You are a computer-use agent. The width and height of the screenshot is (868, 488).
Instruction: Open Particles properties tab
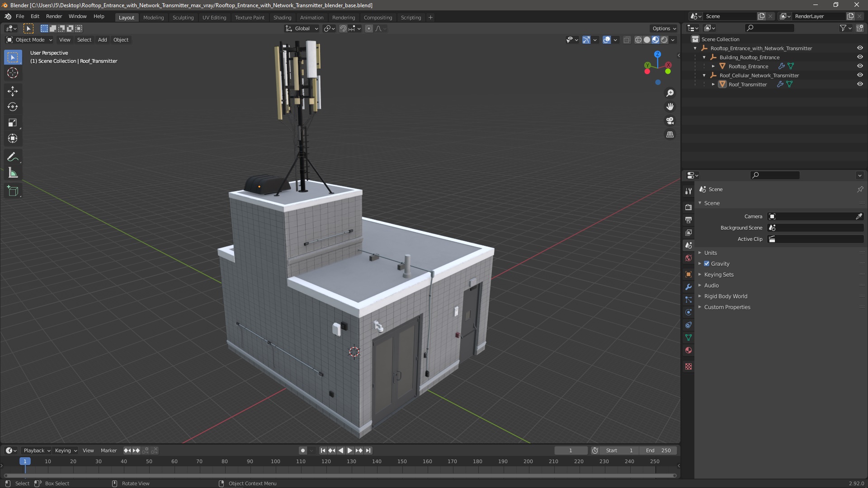point(689,300)
